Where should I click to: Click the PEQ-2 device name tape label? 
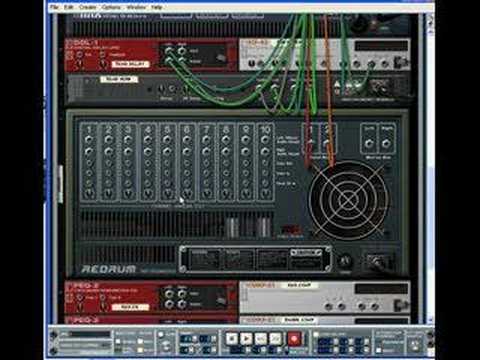point(130,307)
